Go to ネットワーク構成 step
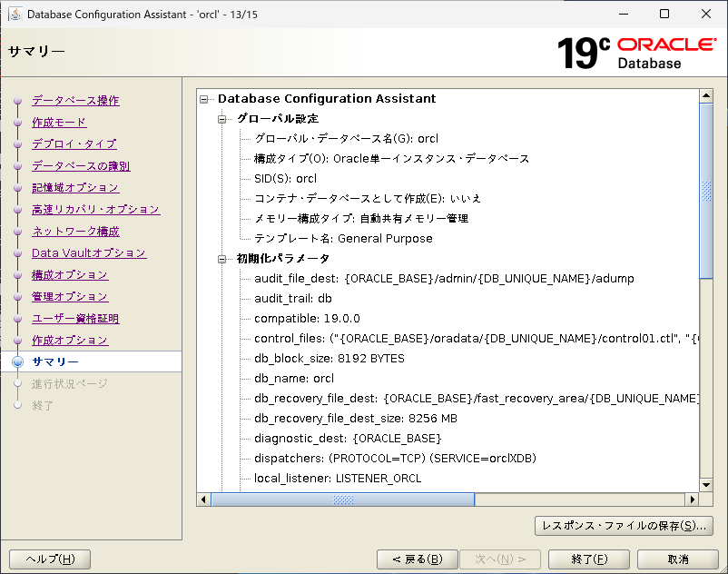Image resolution: width=728 pixels, height=574 pixels. [x=75, y=232]
